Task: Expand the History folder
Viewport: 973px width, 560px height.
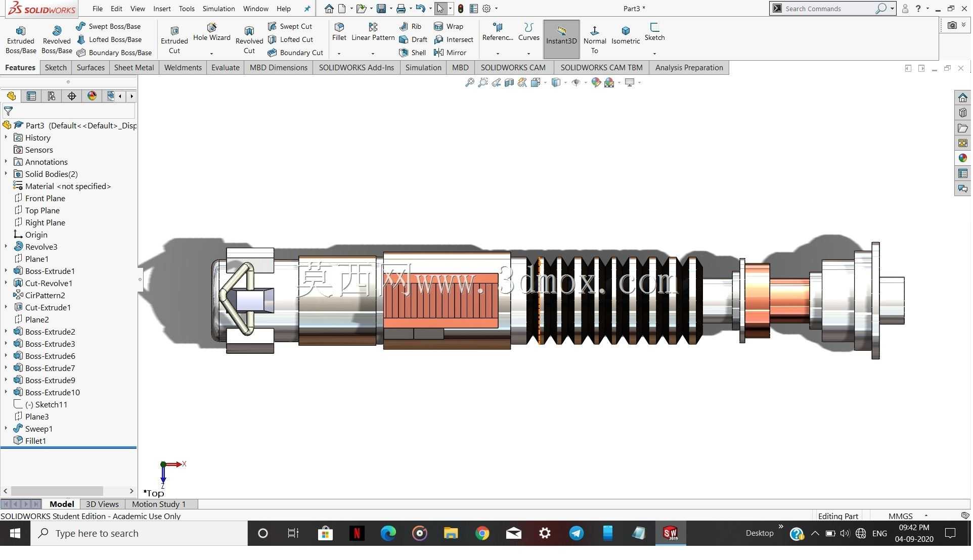Action: (x=6, y=137)
